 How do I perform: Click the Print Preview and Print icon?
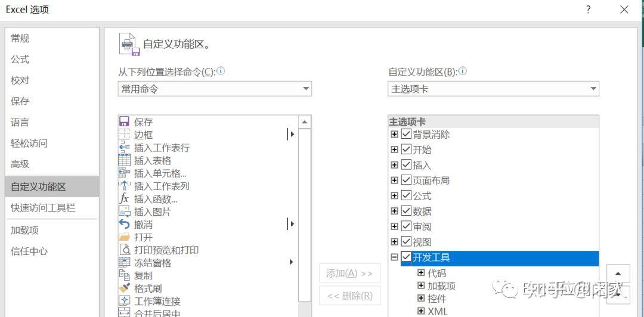[124, 250]
